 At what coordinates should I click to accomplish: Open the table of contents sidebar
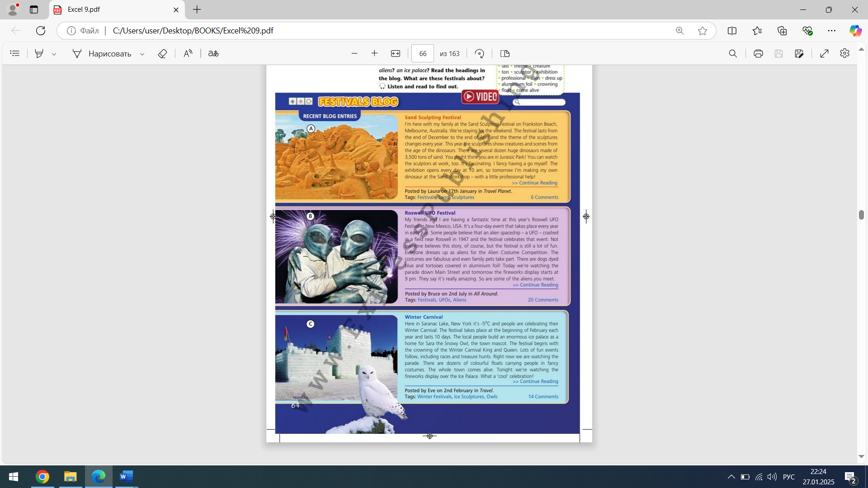[14, 53]
